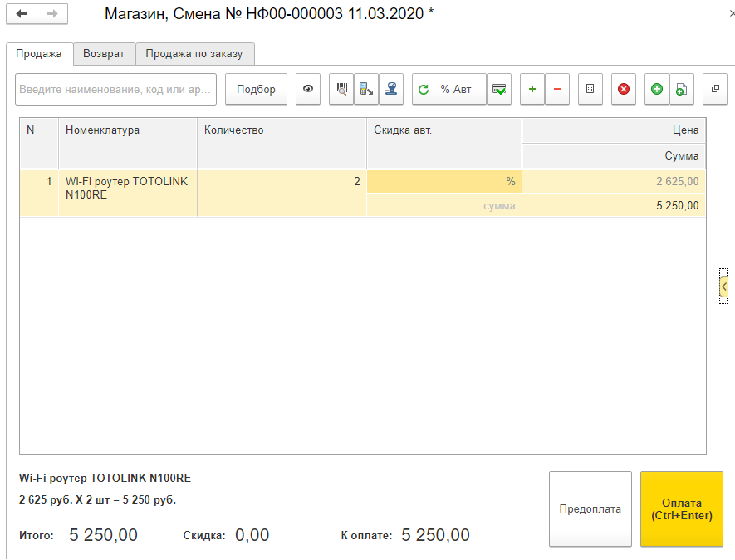The height and width of the screenshot is (560, 735).
Task: Click the Скидка авт. column header
Action: tap(443, 143)
